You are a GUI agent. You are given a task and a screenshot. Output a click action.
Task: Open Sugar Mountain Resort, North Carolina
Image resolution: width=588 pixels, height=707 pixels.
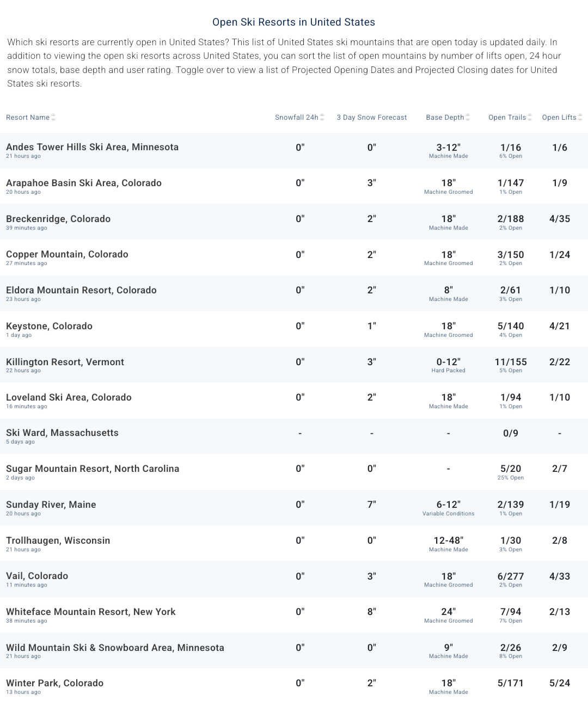click(x=93, y=469)
